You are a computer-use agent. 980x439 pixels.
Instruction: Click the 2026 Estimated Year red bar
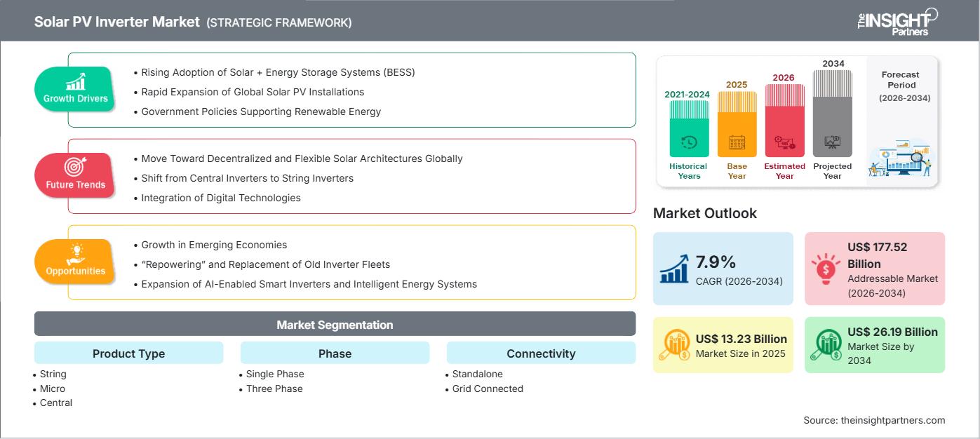(x=784, y=120)
